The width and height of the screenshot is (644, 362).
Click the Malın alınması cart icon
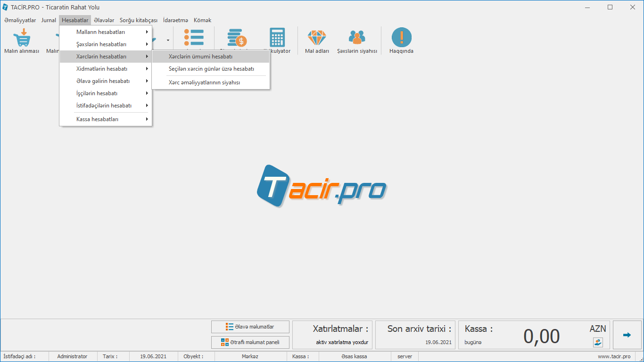click(22, 38)
